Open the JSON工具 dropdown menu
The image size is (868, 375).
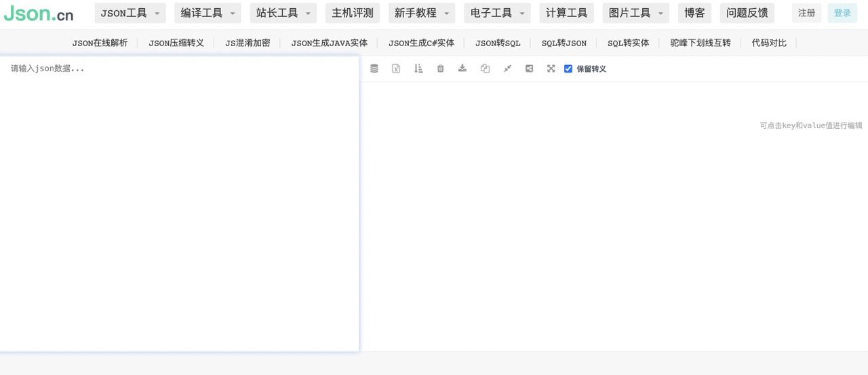point(130,13)
